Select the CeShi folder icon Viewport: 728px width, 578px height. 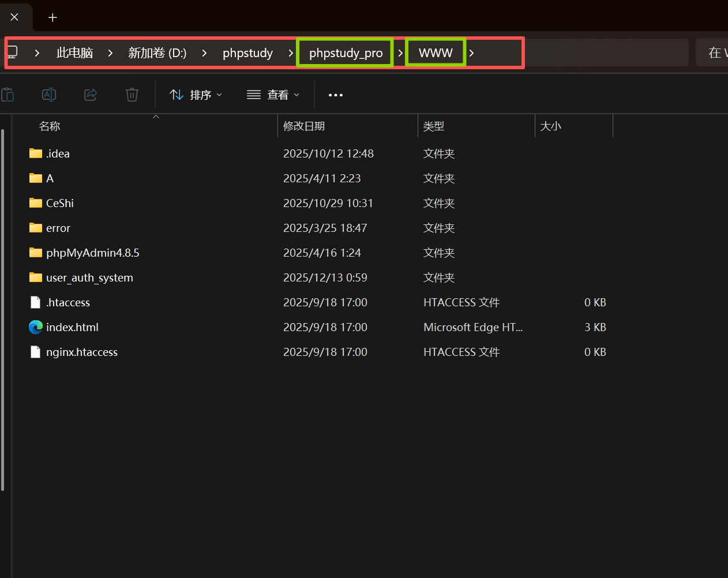[36, 203]
